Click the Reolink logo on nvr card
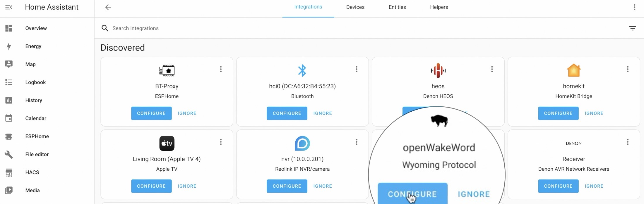The height and width of the screenshot is (204, 644). pyautogui.click(x=302, y=143)
